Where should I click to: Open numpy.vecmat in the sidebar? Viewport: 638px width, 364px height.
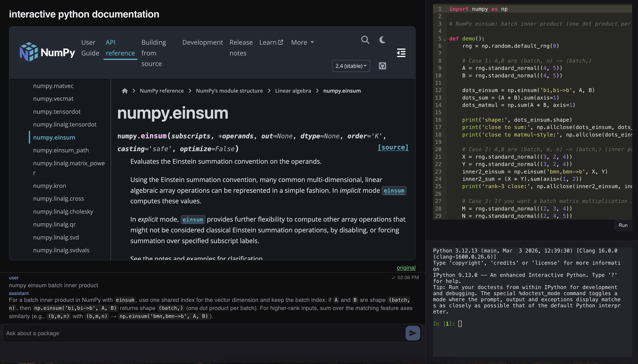coord(53,99)
